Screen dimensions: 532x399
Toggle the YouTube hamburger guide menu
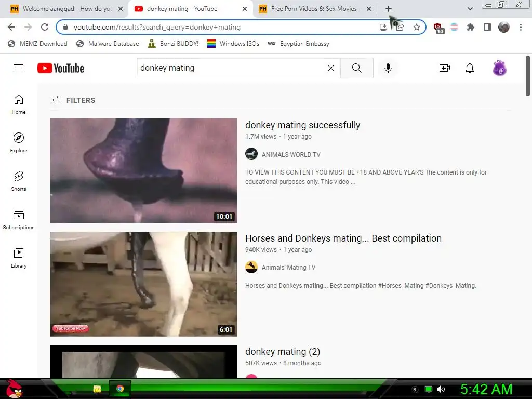click(x=19, y=68)
